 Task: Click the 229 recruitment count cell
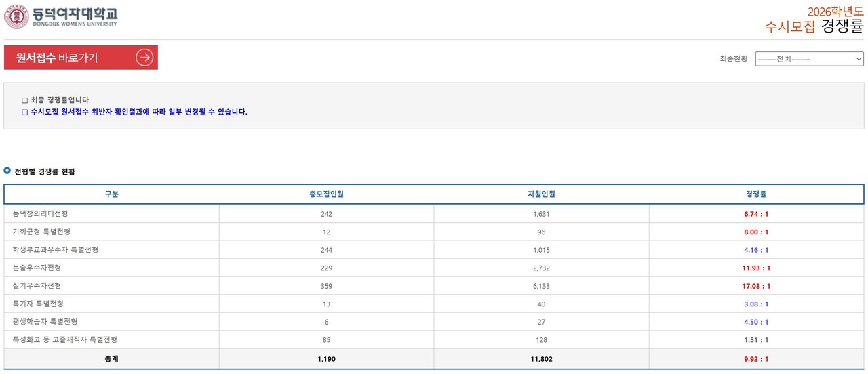pyautogui.click(x=326, y=268)
